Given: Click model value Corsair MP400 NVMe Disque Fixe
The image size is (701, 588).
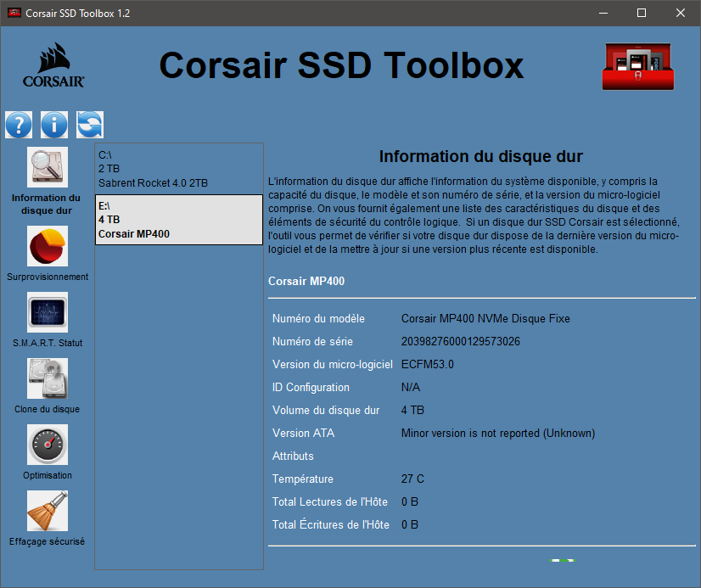Looking at the screenshot, I should coord(485,318).
